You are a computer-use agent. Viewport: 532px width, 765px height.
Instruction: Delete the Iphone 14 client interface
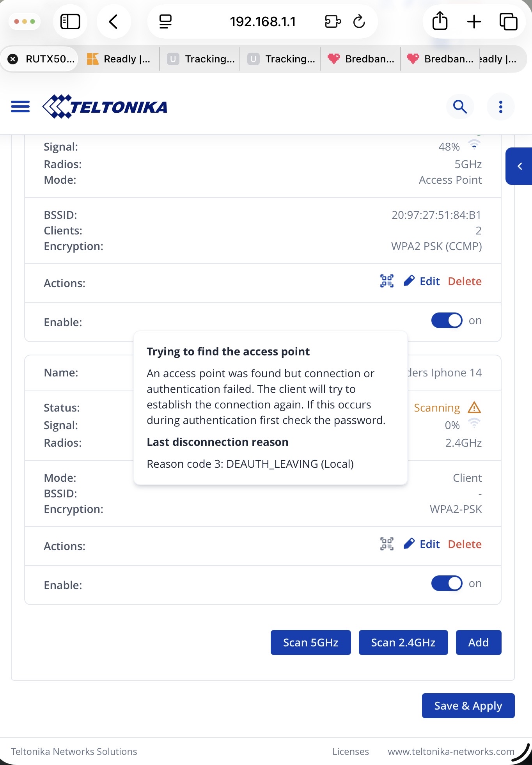click(465, 544)
